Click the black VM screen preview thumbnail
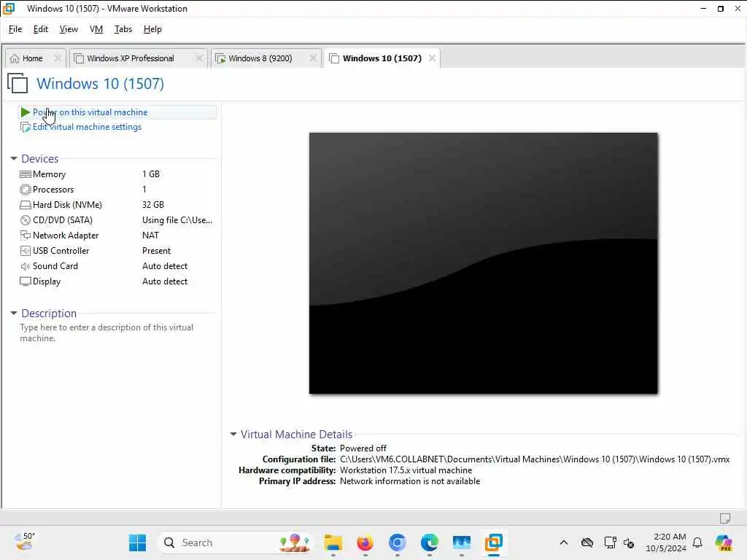747x560 pixels. pyautogui.click(x=483, y=263)
